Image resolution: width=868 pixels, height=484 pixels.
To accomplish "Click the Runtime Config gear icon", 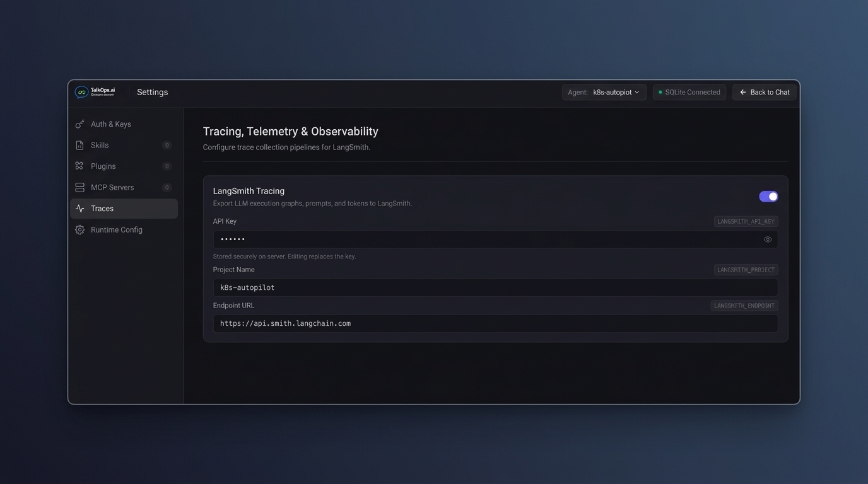I will 79,230.
